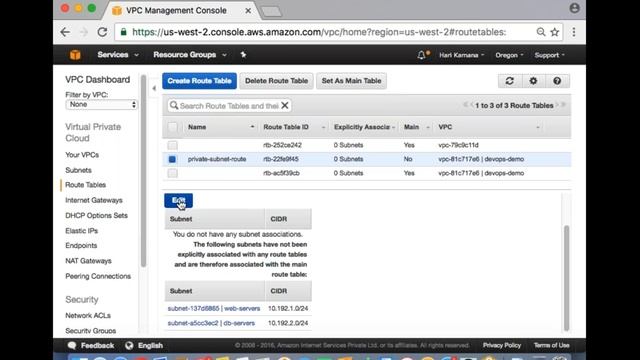Click the Create Route Table button
Screen dimensions: 640x360
click(x=199, y=81)
